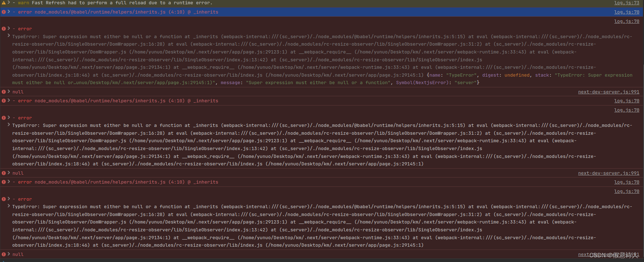Click the error icon beside the second '- error' TypeError entry
This screenshot has height=262, width=644.
tap(4, 118)
